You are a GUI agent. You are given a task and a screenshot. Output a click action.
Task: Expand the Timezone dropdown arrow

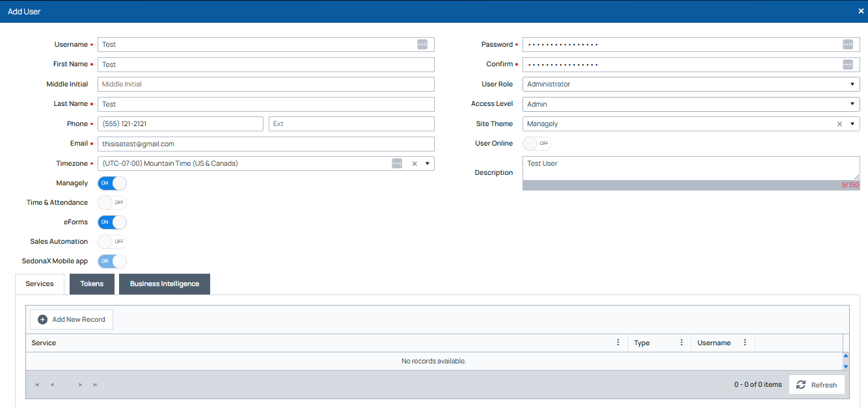(x=427, y=164)
